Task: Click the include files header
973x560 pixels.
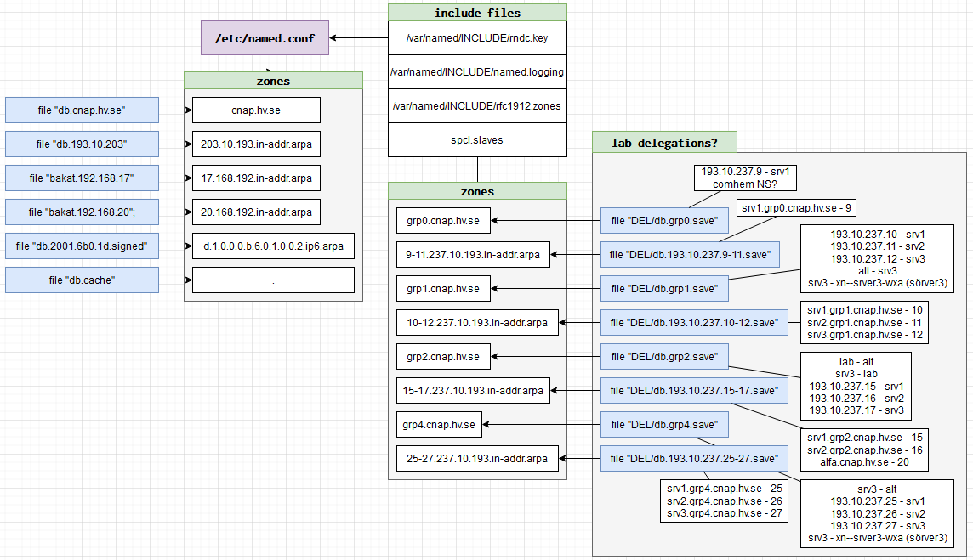Action: point(477,13)
